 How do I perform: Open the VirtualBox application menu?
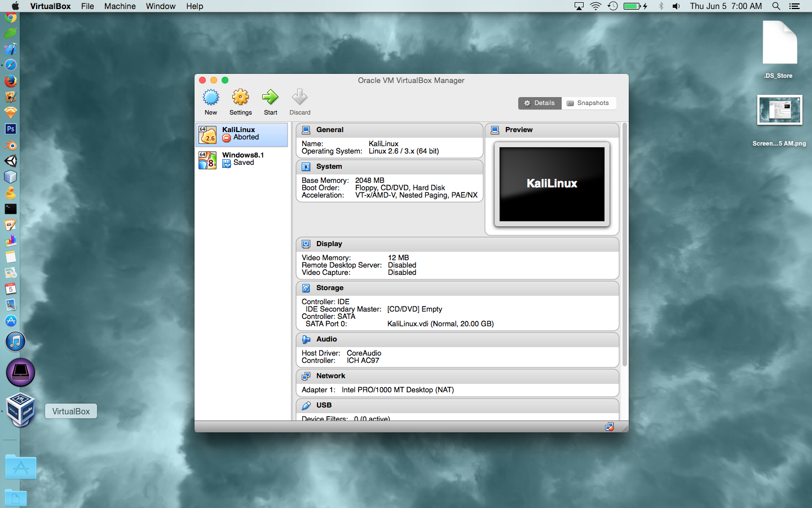pos(50,6)
